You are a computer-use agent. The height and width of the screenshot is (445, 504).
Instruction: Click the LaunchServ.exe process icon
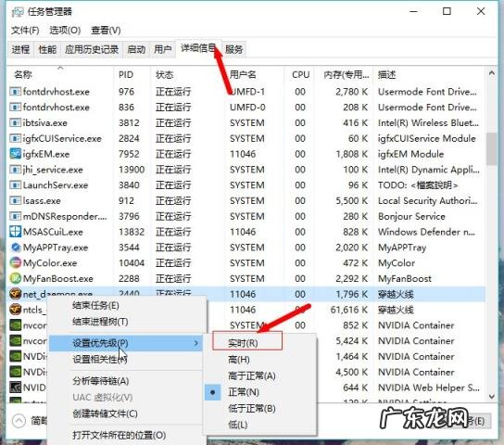[x=15, y=185]
